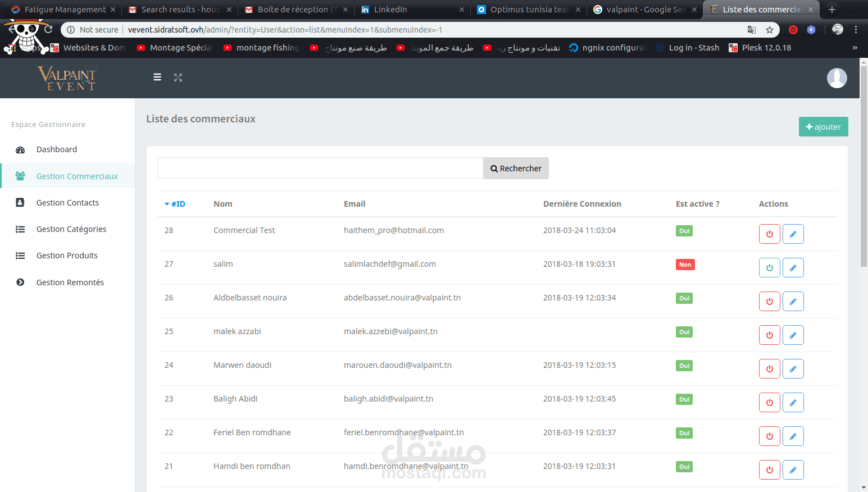The image size is (868, 492).
Task: Deactivate Baligh Abidi with power button
Action: (769, 402)
